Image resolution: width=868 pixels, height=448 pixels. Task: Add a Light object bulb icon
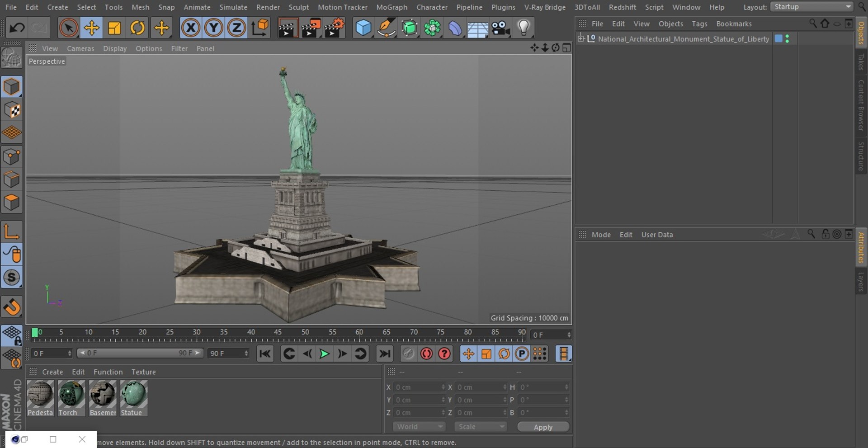pyautogui.click(x=524, y=28)
